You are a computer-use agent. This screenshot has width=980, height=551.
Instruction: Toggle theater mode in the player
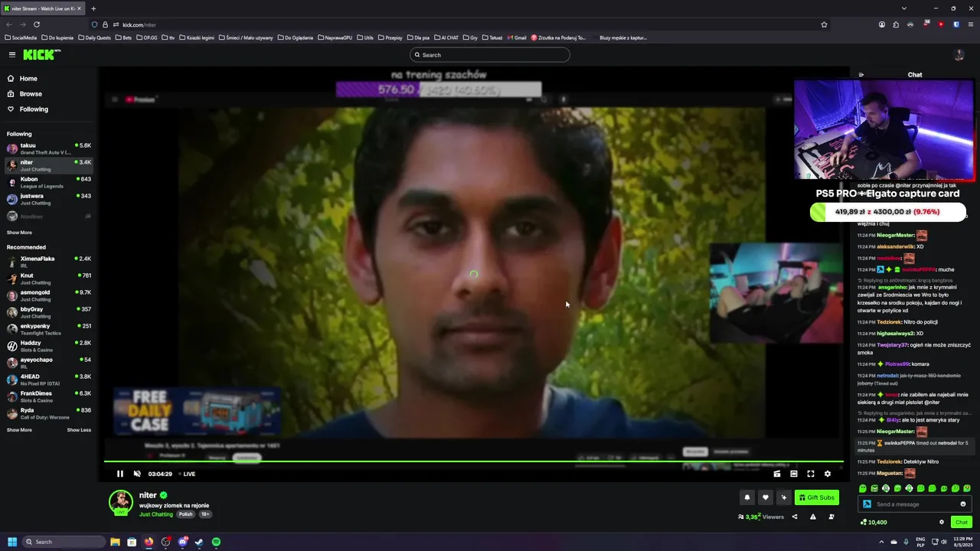click(x=794, y=474)
